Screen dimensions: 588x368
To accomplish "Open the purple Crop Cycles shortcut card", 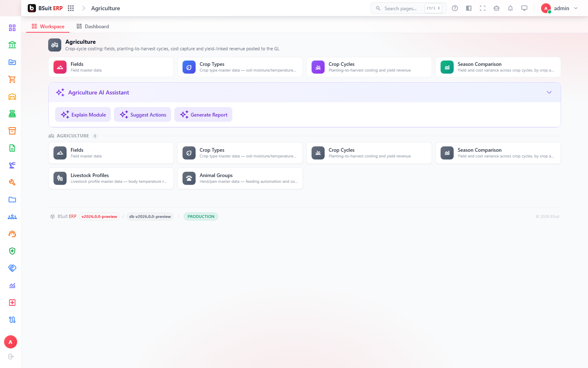I will point(369,67).
